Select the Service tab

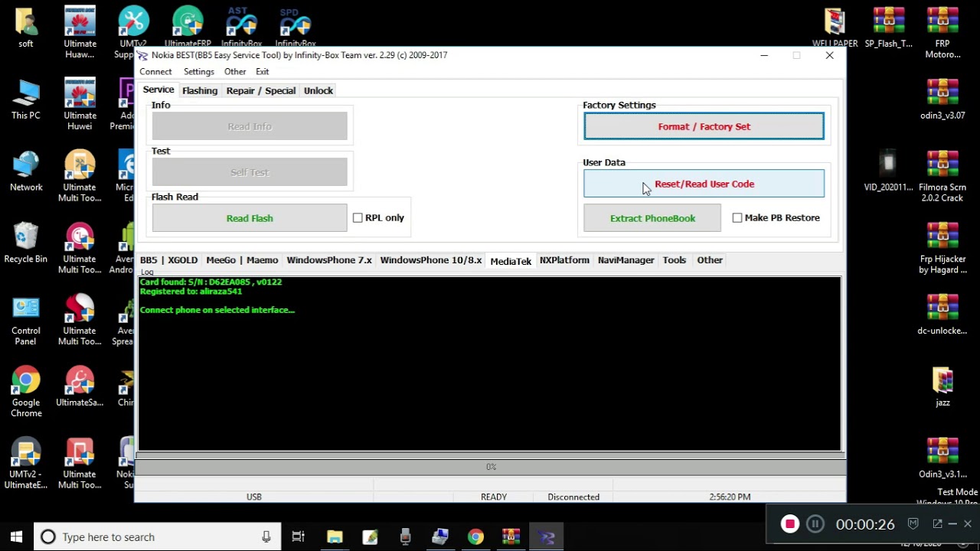pos(158,90)
